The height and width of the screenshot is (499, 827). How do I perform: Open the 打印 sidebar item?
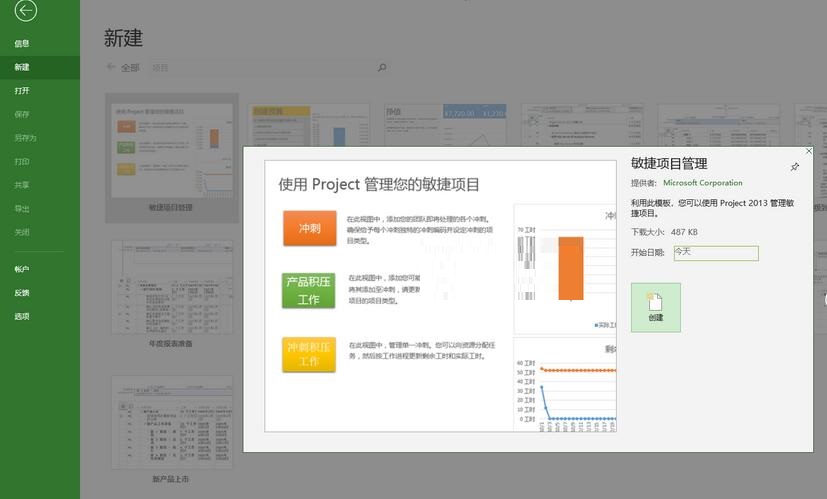[x=22, y=161]
